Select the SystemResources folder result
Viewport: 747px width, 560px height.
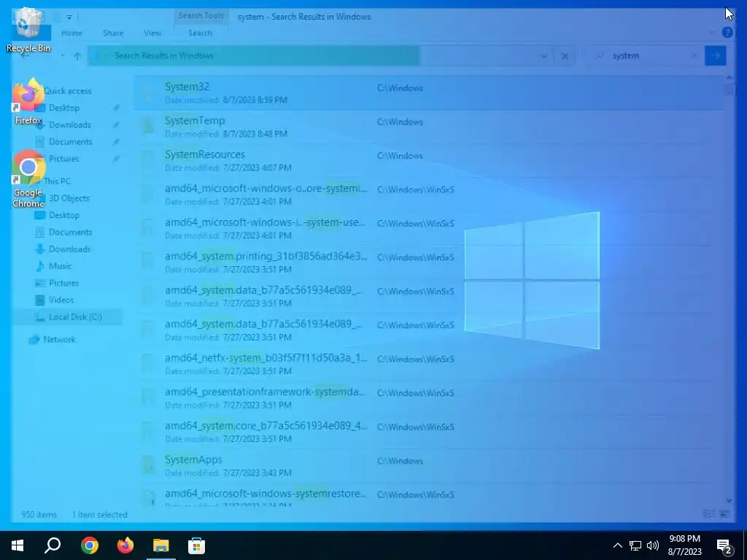coord(429,160)
